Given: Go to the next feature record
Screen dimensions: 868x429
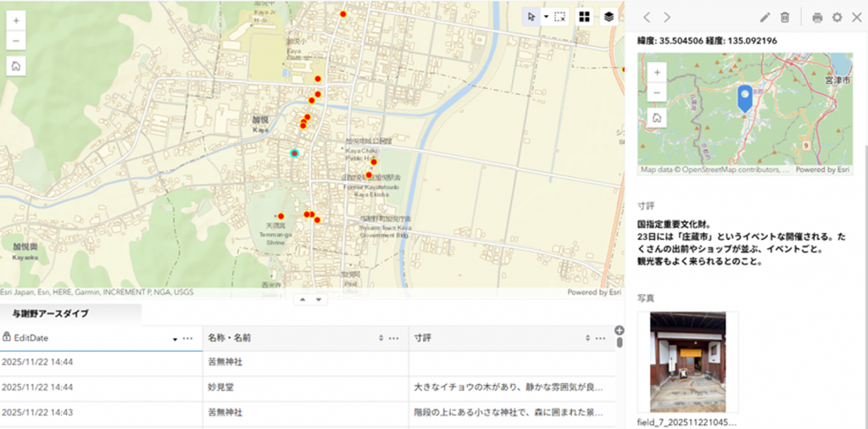Looking at the screenshot, I should 667,17.
